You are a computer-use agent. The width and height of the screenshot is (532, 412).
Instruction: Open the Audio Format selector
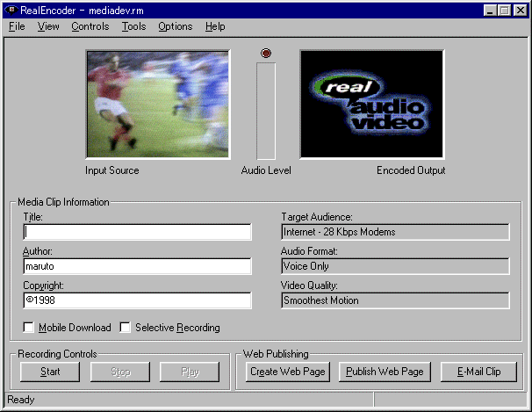pos(395,266)
